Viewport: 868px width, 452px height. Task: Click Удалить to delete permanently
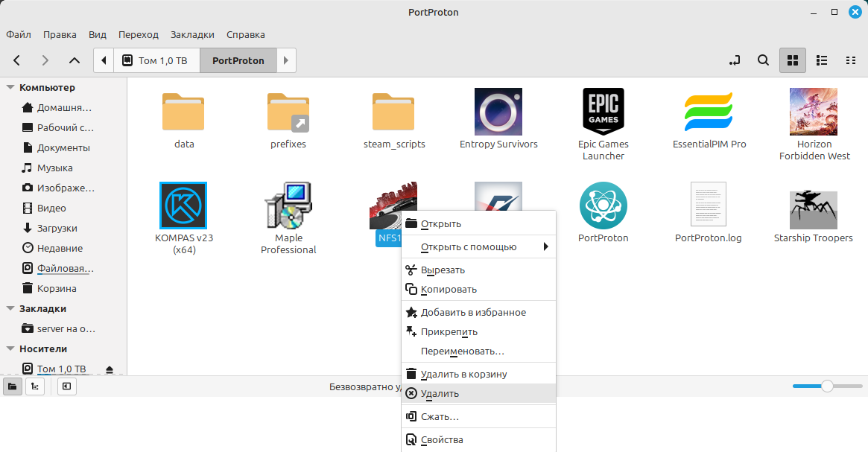click(478, 394)
